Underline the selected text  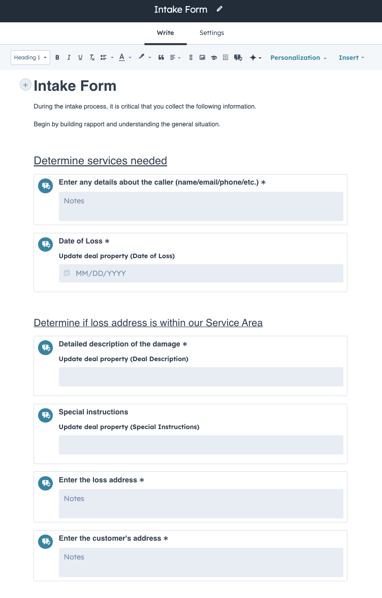click(x=80, y=58)
